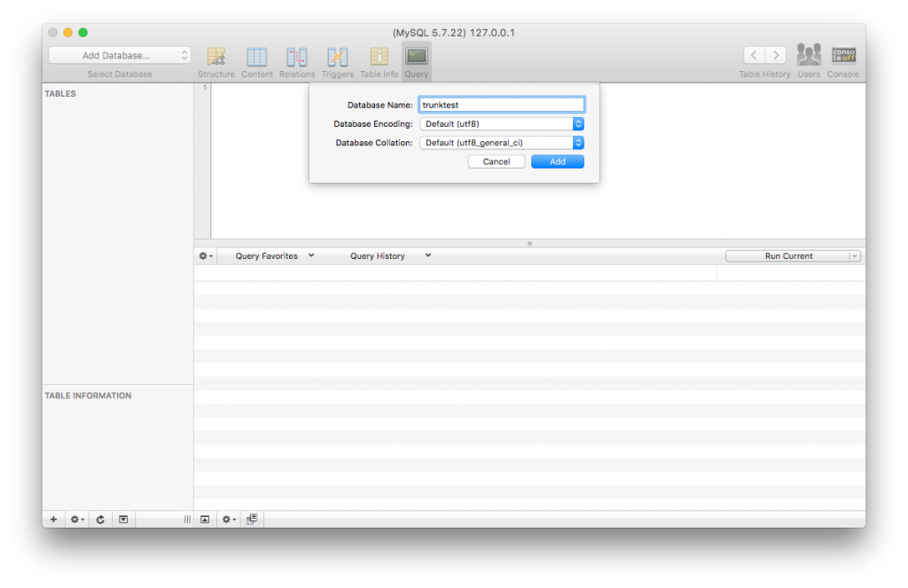Image resolution: width=908 pixels, height=588 pixels.
Task: Open the Relations view
Action: (x=296, y=62)
